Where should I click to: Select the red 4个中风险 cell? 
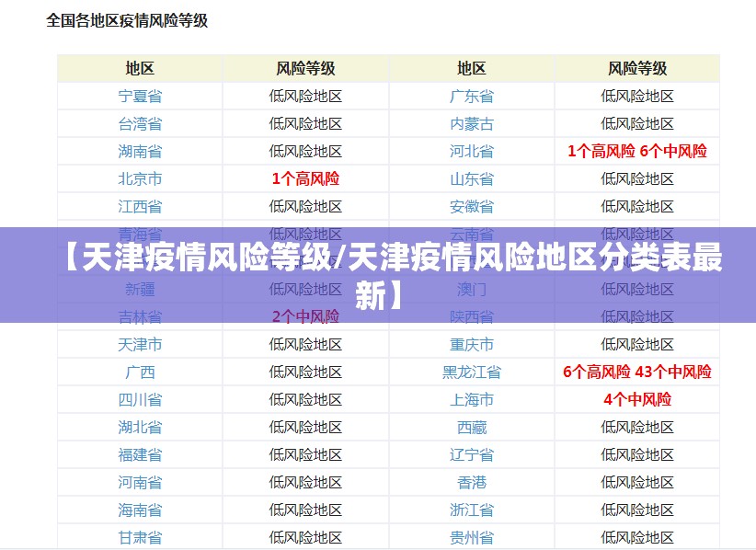(x=637, y=399)
